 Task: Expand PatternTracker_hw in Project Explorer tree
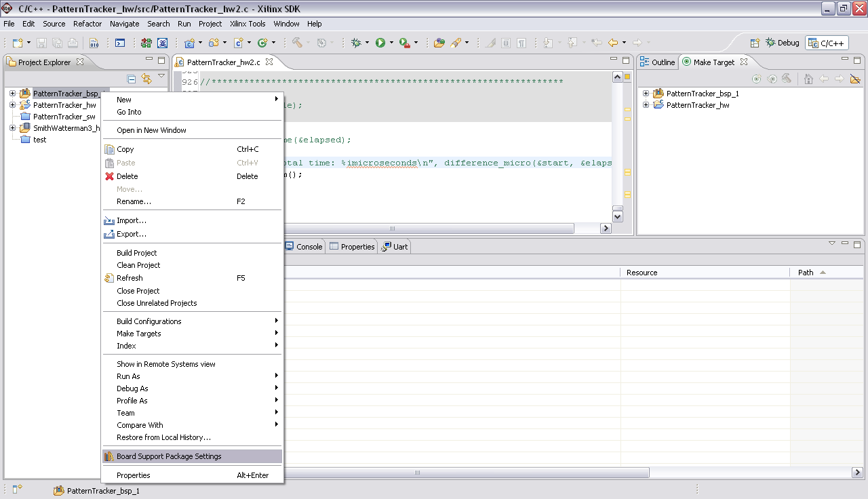(12, 105)
